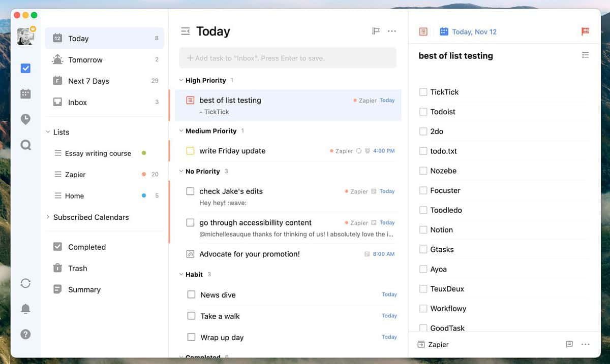The width and height of the screenshot is (610, 364).
Task: Open the Help question mark icon
Action: (25, 334)
